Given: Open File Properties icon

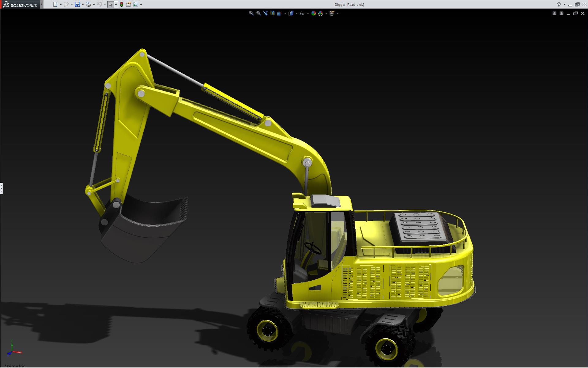Looking at the screenshot, I should [129, 4].
